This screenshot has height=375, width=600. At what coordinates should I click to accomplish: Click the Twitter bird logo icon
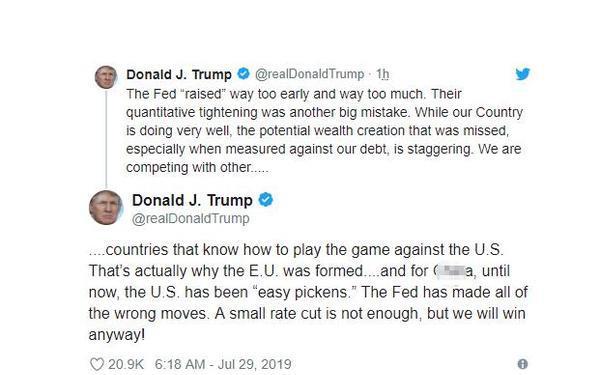pos(522,74)
